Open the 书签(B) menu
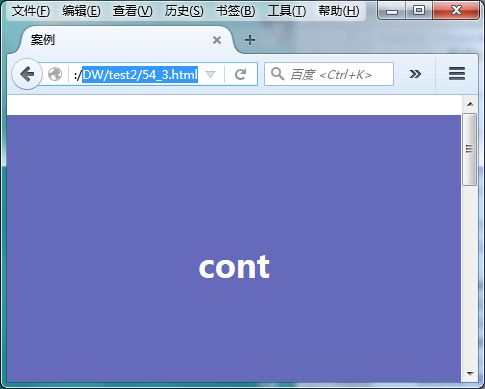 235,11
